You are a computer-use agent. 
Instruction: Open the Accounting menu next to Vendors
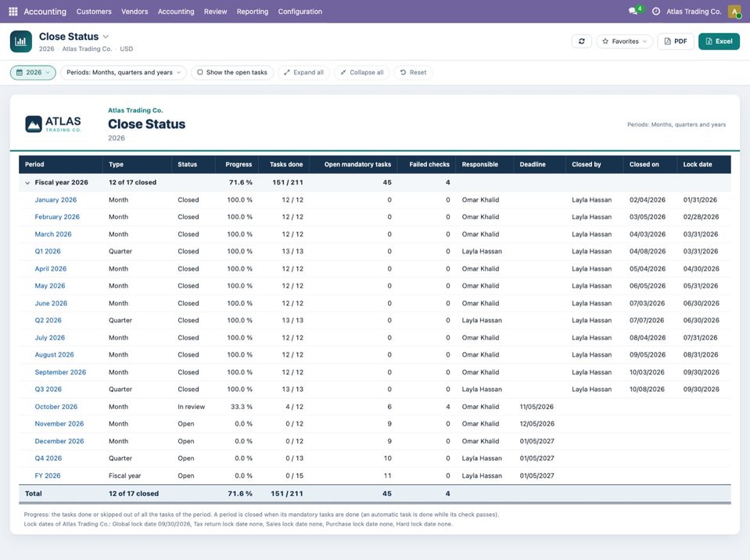click(x=176, y=12)
